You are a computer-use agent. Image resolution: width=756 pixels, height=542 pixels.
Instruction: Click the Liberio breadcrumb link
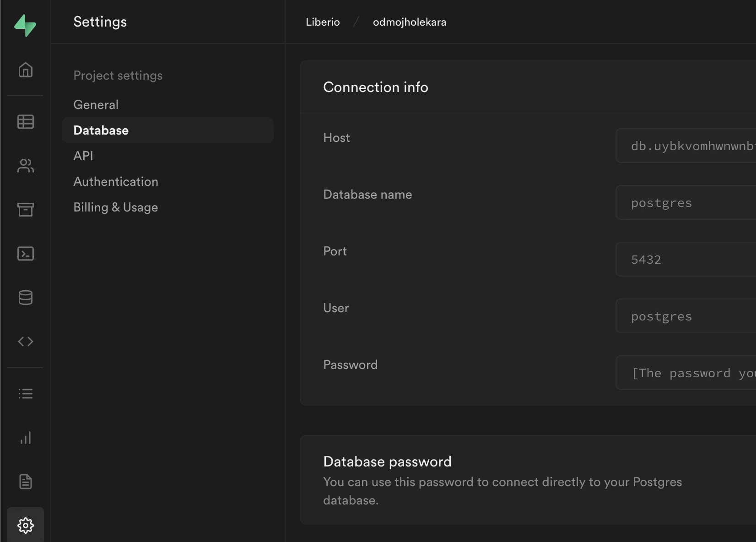323,22
